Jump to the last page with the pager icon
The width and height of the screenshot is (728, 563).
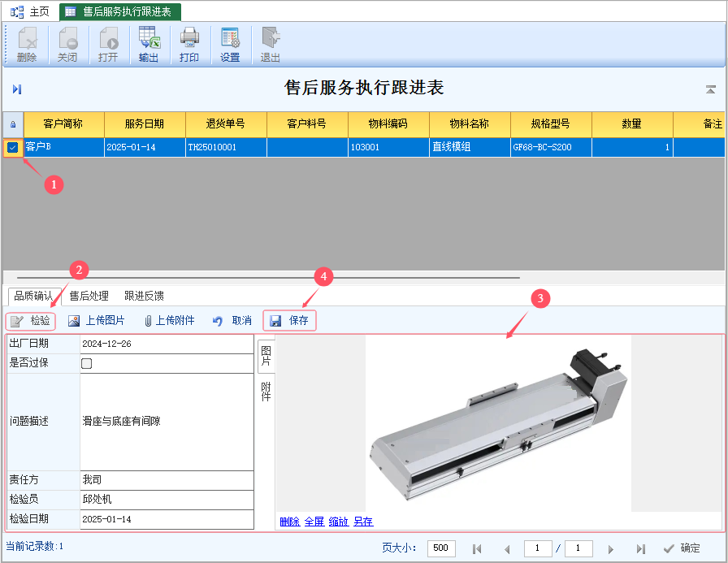pos(641,549)
